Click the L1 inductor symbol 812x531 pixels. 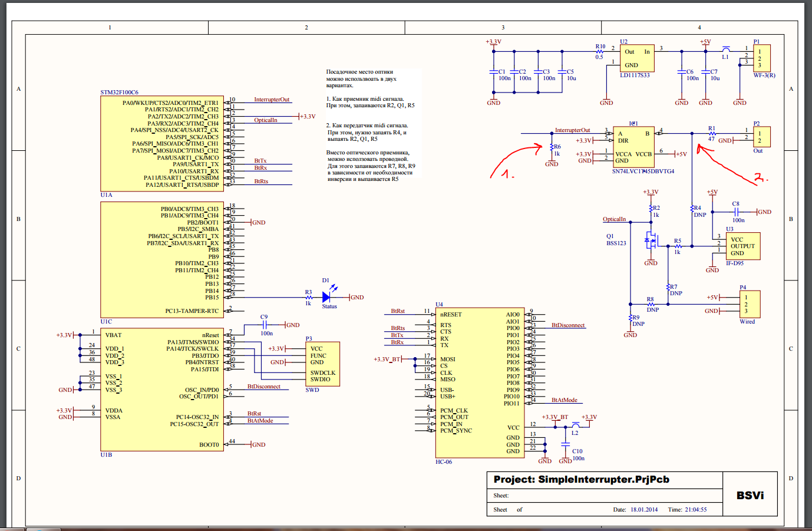point(726,50)
